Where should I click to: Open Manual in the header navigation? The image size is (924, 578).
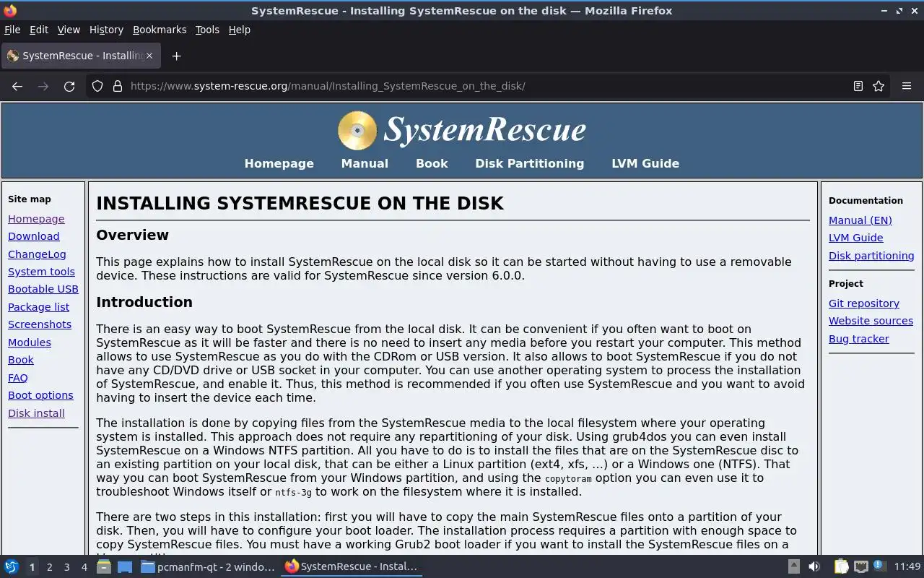(x=365, y=163)
